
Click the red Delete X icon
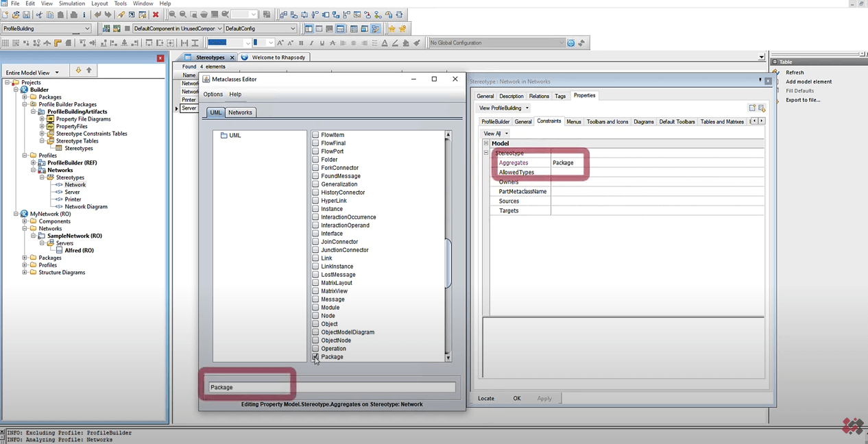click(x=156, y=14)
